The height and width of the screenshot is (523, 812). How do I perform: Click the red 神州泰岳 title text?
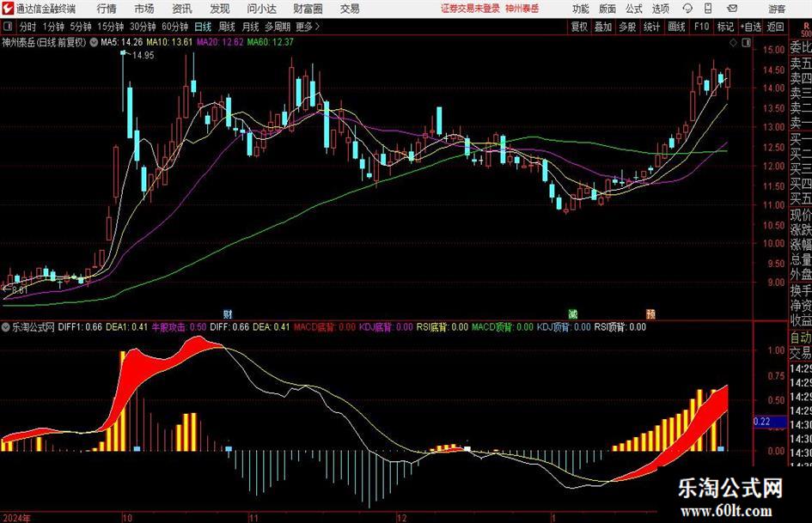tap(522, 9)
